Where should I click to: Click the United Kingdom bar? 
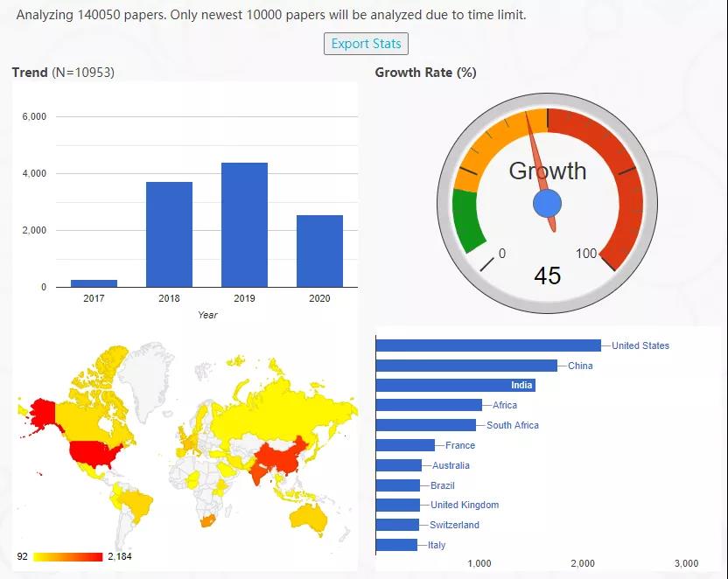tap(398, 505)
